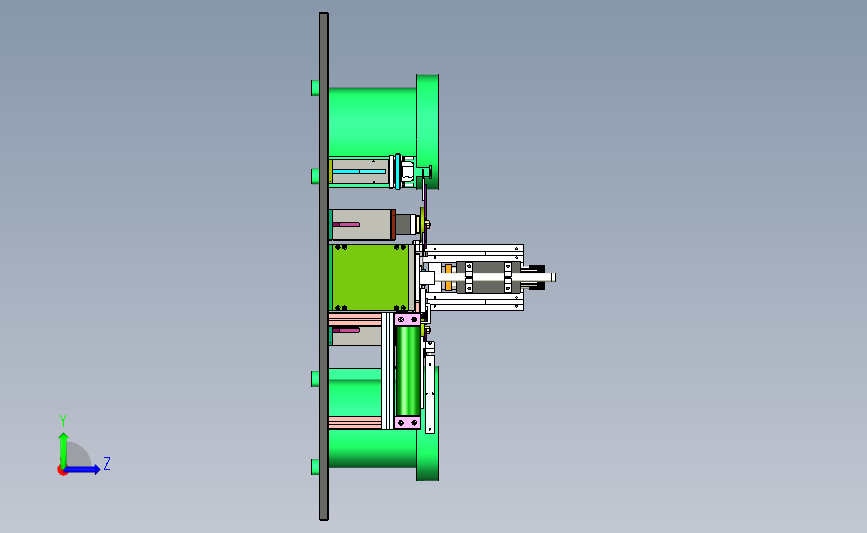867x533 pixels.
Task: Select the topmost green bolt head on the plate
Action: click(315, 88)
